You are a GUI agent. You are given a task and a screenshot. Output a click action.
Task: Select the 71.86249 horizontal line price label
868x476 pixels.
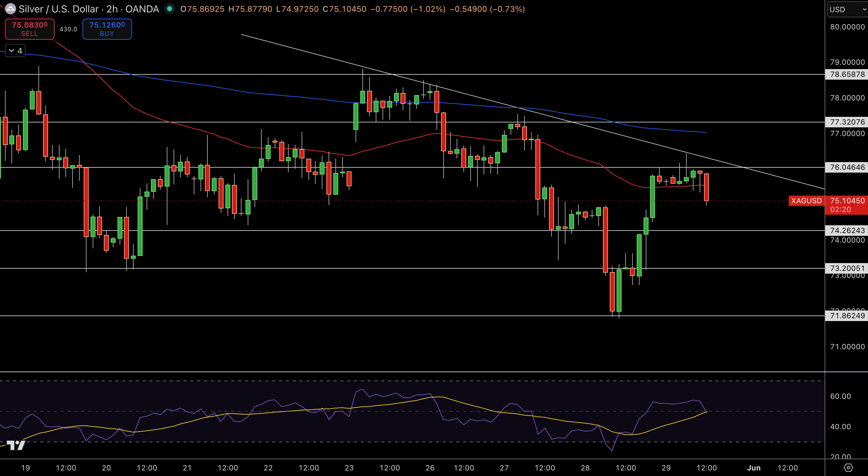point(847,316)
